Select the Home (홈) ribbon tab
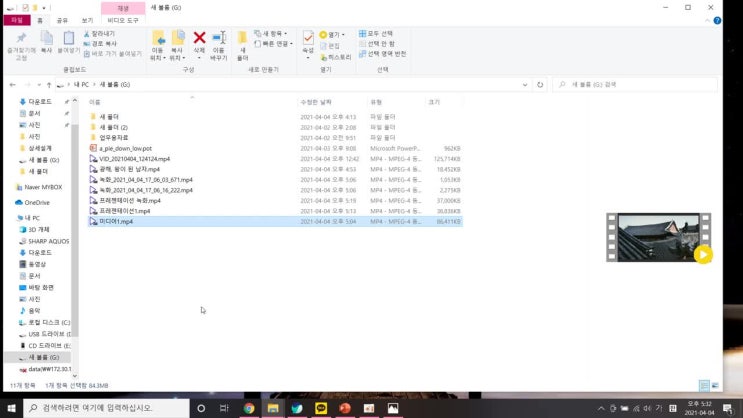The image size is (743, 418). click(x=40, y=20)
